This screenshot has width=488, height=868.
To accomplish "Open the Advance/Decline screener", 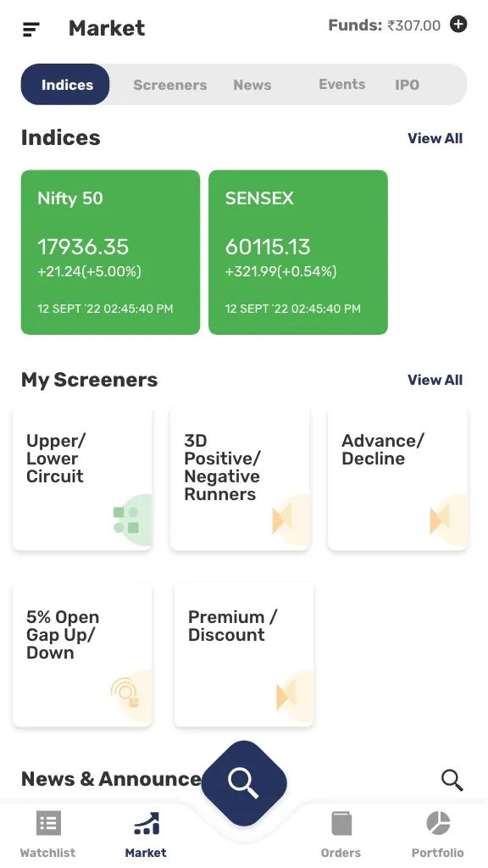I will point(397,477).
